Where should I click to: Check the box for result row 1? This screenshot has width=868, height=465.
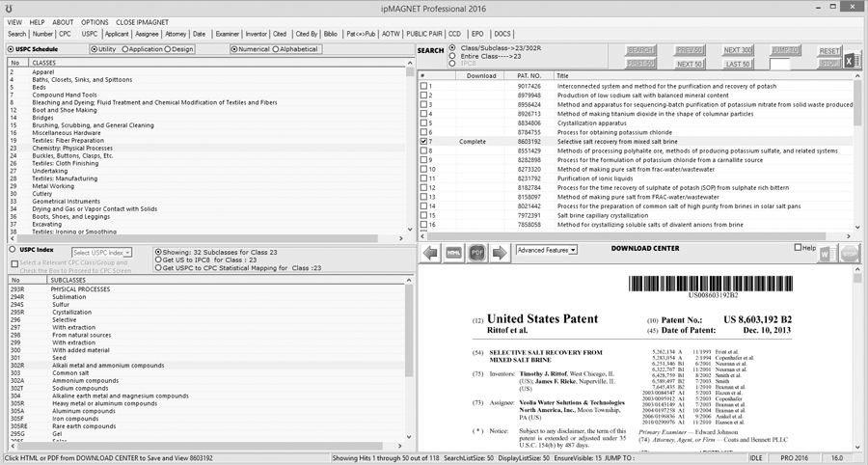[423, 87]
